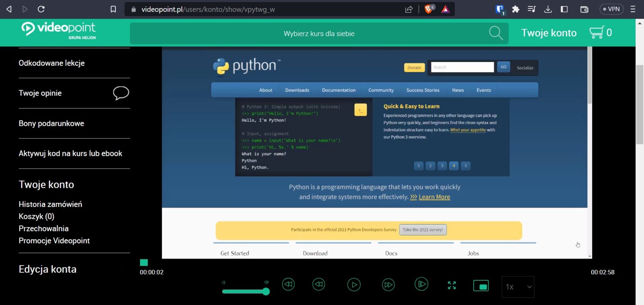644x305 pixels.
Task: Play the course video
Action: pyautogui.click(x=354, y=285)
